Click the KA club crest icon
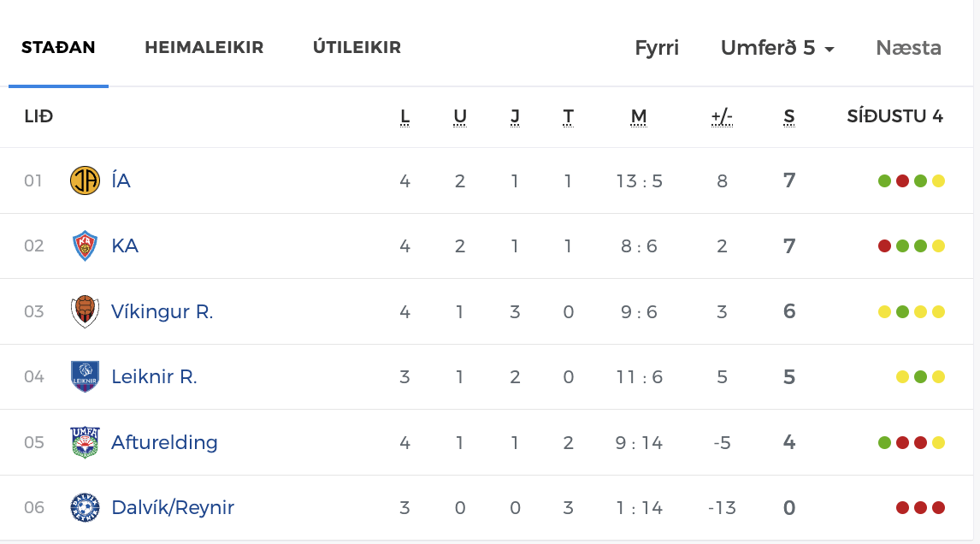The image size is (980, 544). (x=85, y=246)
